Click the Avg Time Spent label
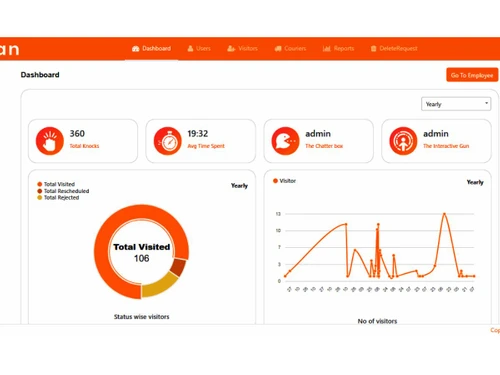The width and height of the screenshot is (500, 375). pyautogui.click(x=206, y=146)
